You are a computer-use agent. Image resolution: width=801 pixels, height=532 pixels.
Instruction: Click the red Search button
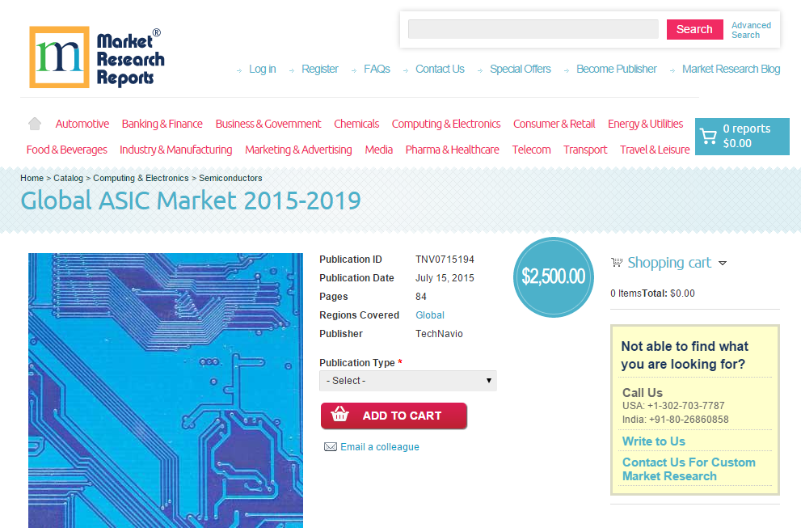tap(694, 28)
